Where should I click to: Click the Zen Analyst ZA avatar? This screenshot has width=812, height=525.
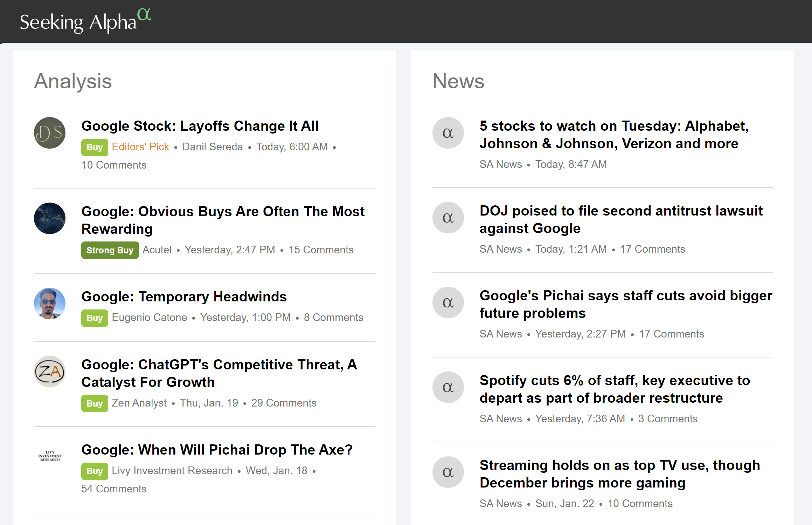[x=50, y=371]
